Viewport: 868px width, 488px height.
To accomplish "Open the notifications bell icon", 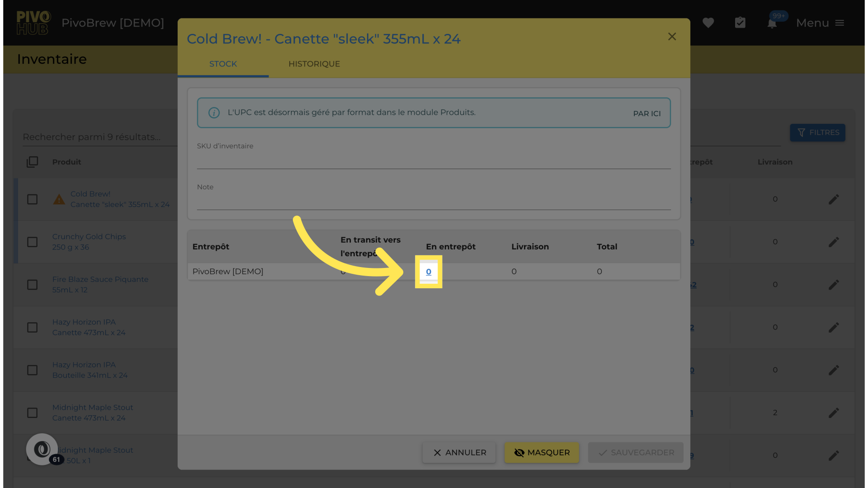I will point(772,23).
